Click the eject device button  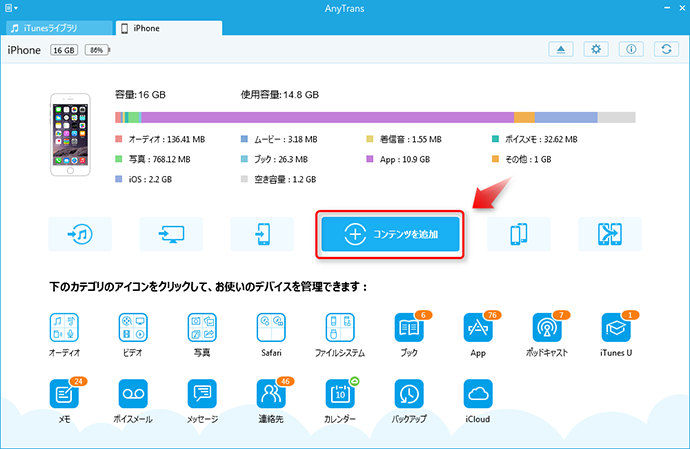(x=561, y=49)
